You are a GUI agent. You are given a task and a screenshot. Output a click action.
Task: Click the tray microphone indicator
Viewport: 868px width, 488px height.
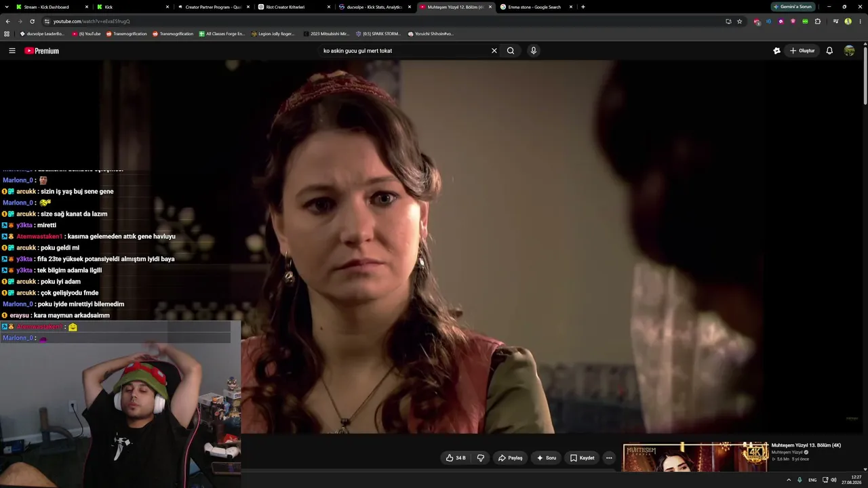(800, 480)
